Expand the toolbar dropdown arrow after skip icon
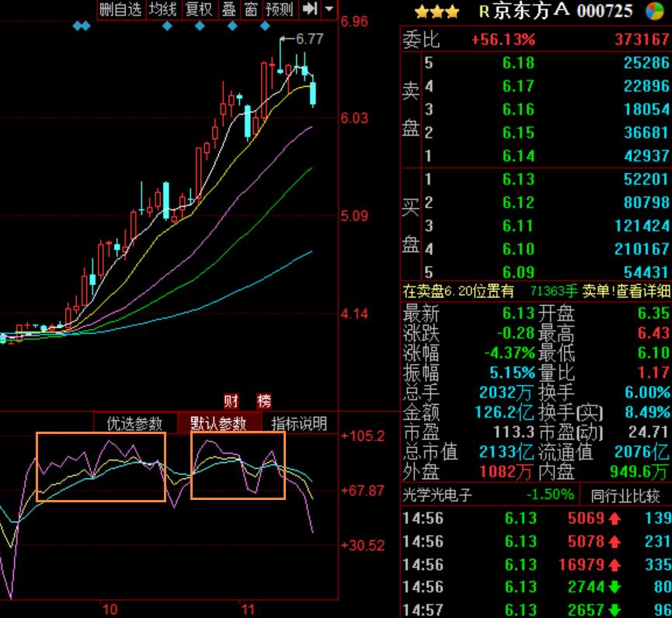This screenshot has width=672, height=618. click(329, 9)
